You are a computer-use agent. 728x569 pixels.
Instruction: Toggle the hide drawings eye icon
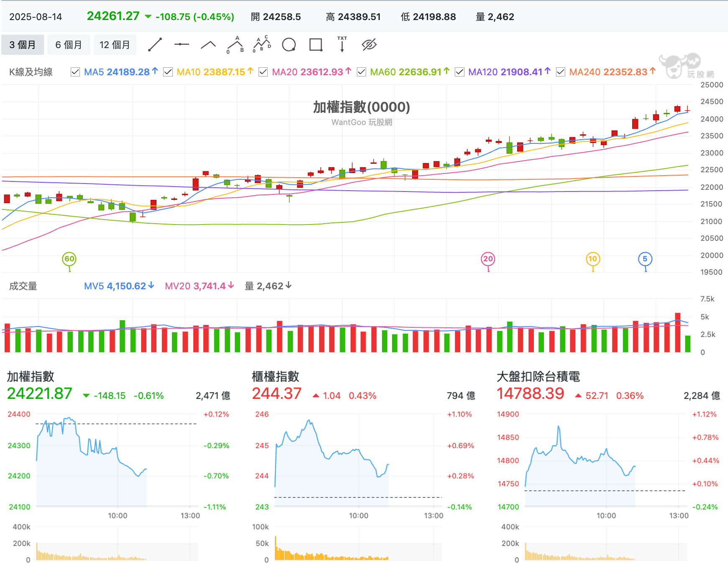(x=369, y=45)
